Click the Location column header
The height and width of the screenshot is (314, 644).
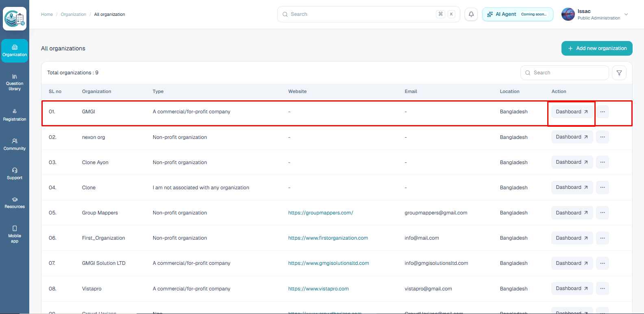click(x=509, y=91)
